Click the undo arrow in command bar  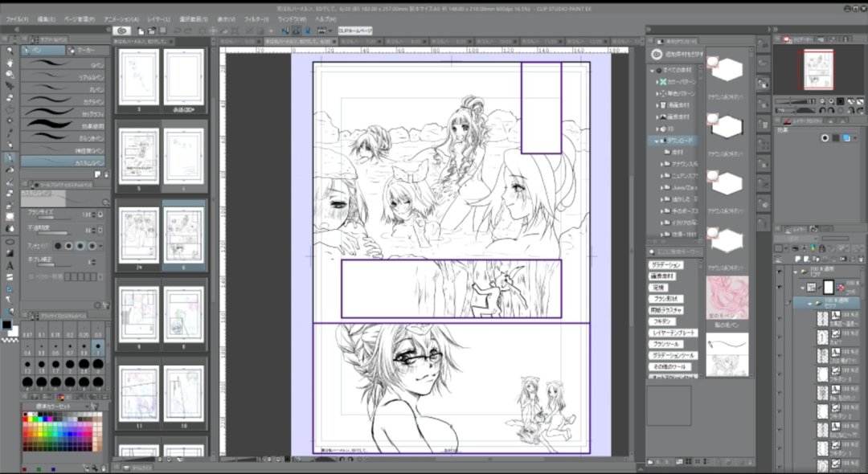(x=178, y=31)
